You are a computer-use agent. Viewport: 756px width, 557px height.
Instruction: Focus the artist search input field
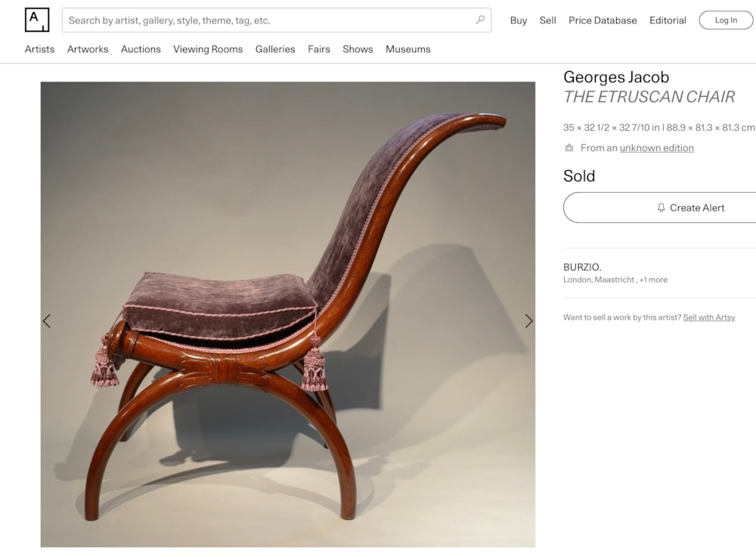(277, 20)
